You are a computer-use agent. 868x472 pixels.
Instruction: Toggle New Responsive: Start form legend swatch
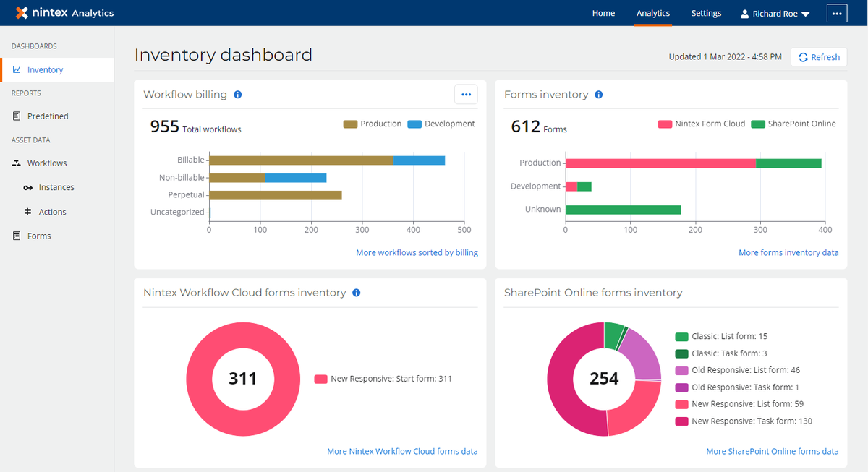tap(320, 379)
